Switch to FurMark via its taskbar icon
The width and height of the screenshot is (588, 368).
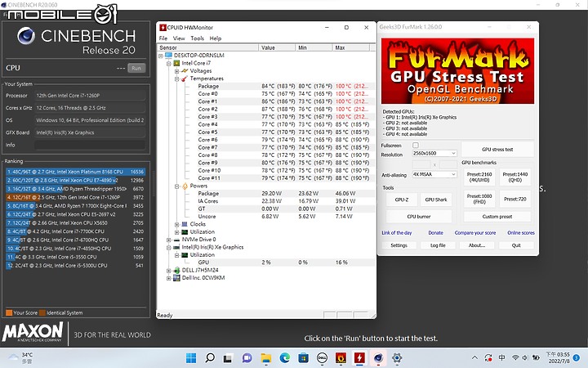tap(341, 358)
